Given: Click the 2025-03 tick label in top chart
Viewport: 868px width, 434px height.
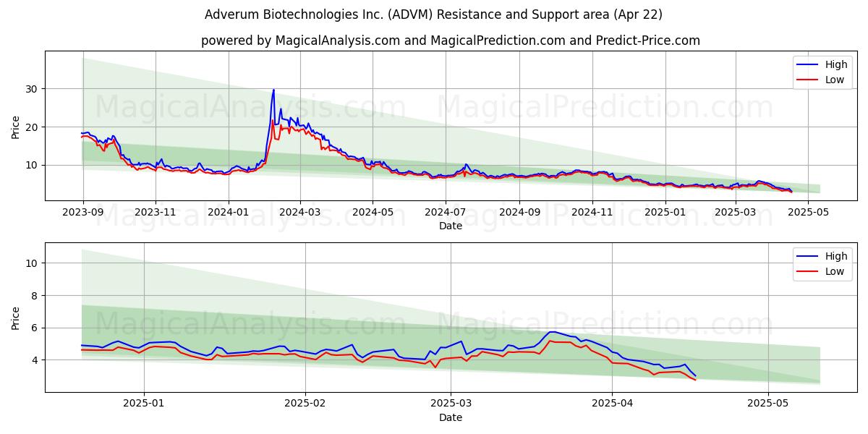Looking at the screenshot, I should point(735,212).
